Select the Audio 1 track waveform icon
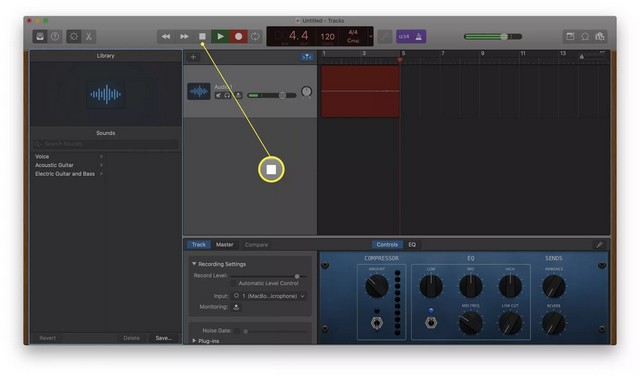 (x=199, y=91)
